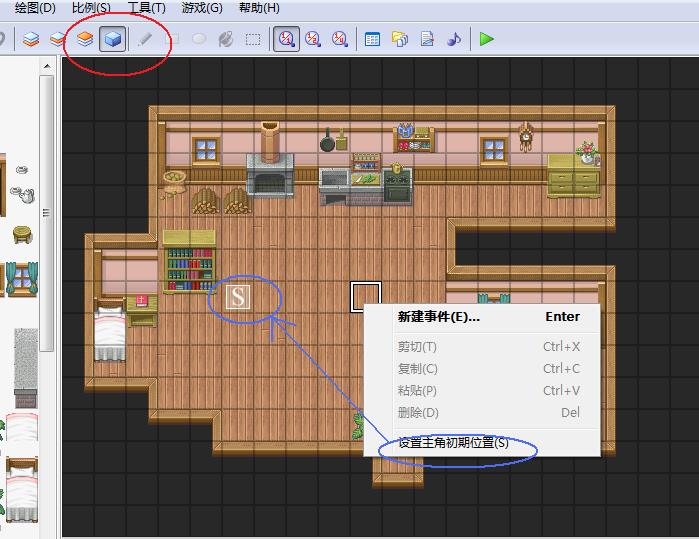
Task: Select the Ellipse drawing tool
Action: (199, 39)
